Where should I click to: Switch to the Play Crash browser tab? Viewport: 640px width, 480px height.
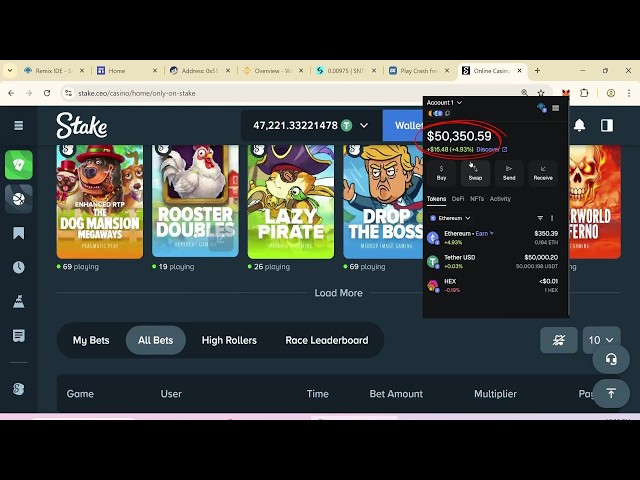pos(418,71)
